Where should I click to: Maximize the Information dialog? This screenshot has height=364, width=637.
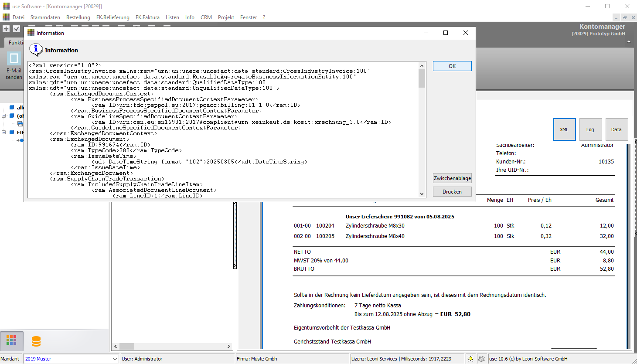[446, 33]
